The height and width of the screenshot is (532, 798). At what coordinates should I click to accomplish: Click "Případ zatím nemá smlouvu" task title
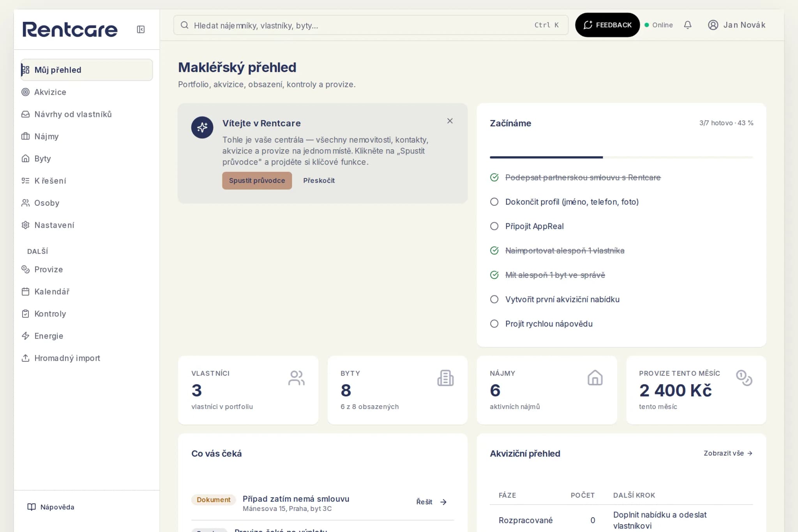[296, 499]
